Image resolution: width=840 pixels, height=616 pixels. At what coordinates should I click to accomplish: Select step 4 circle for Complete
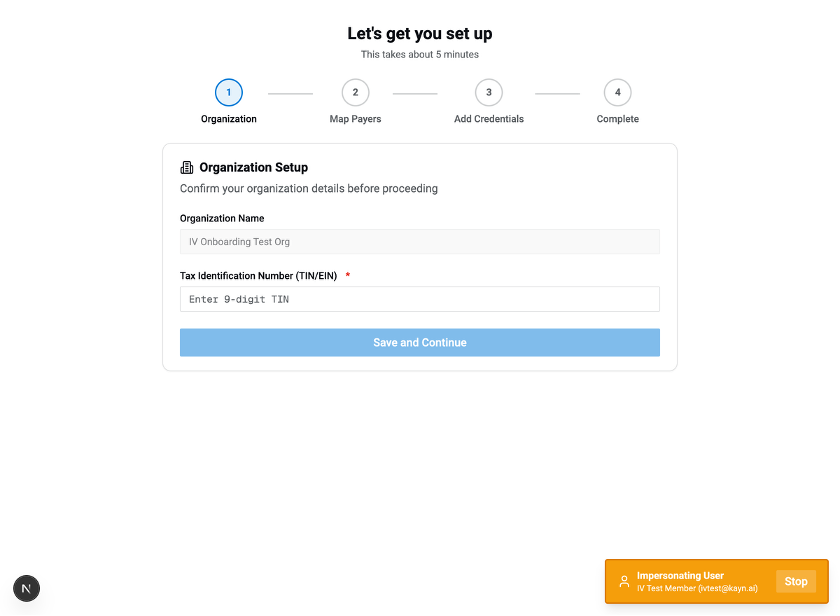click(x=618, y=93)
